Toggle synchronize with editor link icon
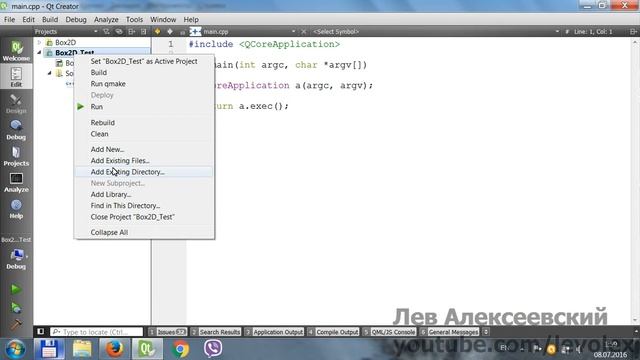 (119, 31)
